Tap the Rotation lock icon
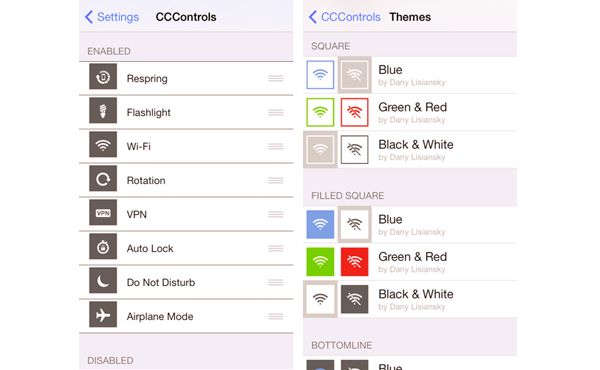 point(103,179)
